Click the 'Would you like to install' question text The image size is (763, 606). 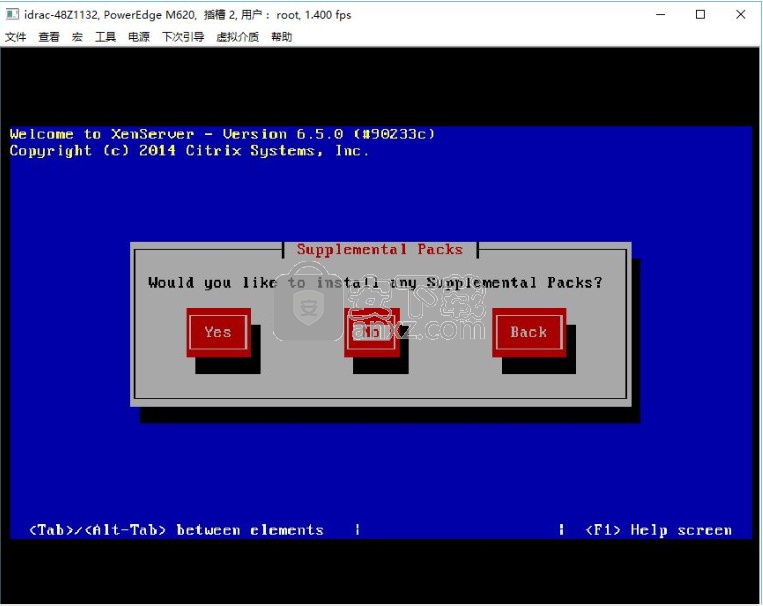(x=375, y=283)
